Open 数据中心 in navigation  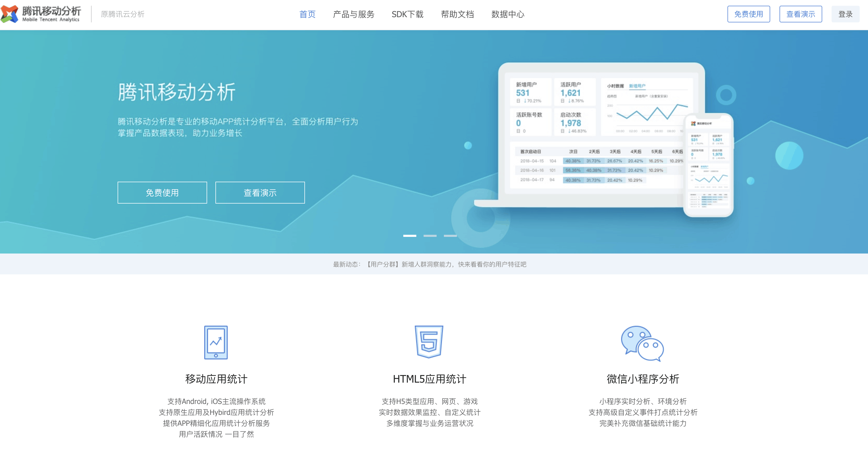coord(508,14)
